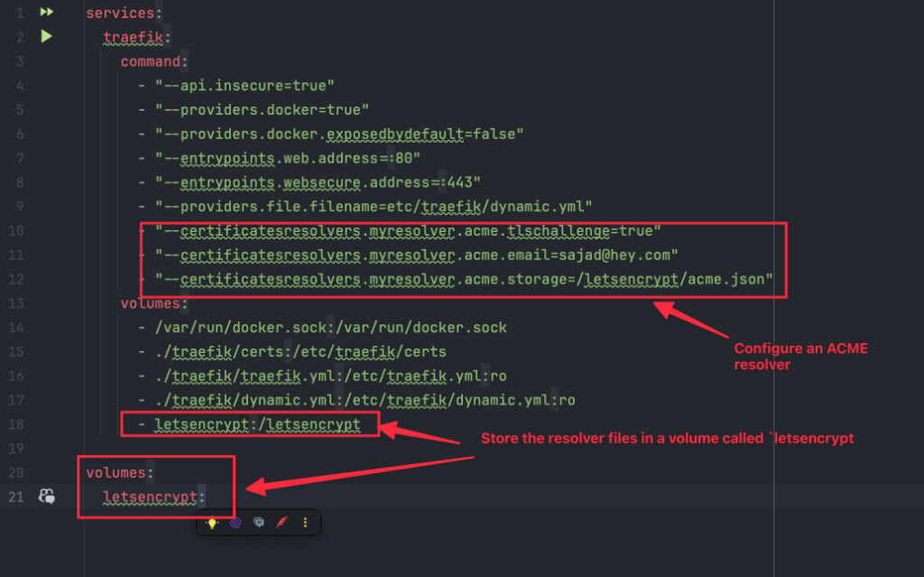This screenshot has height=577, width=924.
Task: Click the exposedbydefault=false argument
Action: coord(339,135)
